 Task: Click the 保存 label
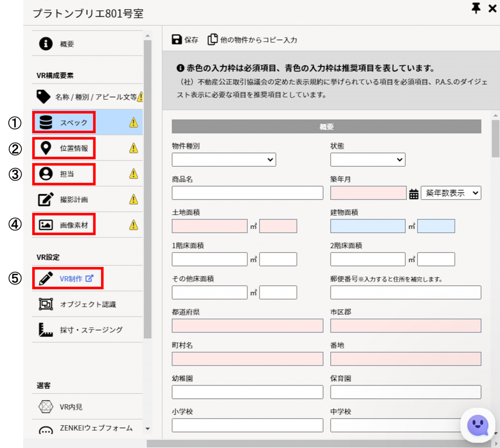tap(191, 40)
